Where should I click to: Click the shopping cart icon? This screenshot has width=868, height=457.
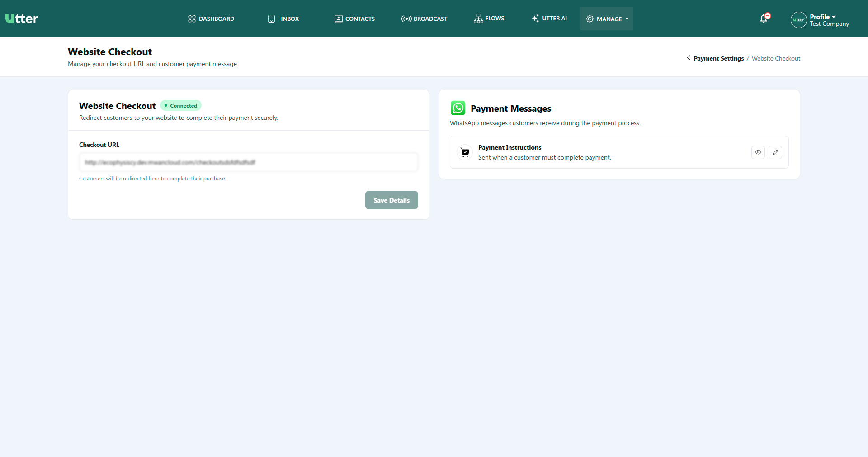[x=465, y=152]
